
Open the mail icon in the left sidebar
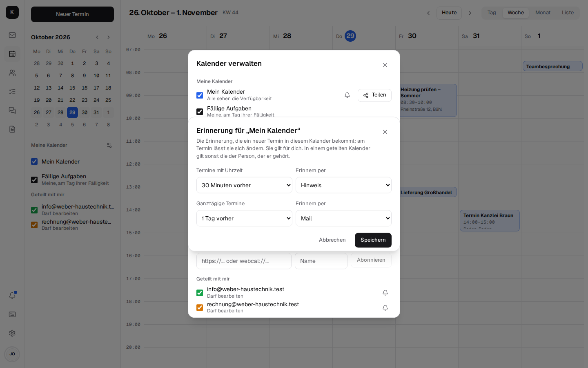[12, 35]
